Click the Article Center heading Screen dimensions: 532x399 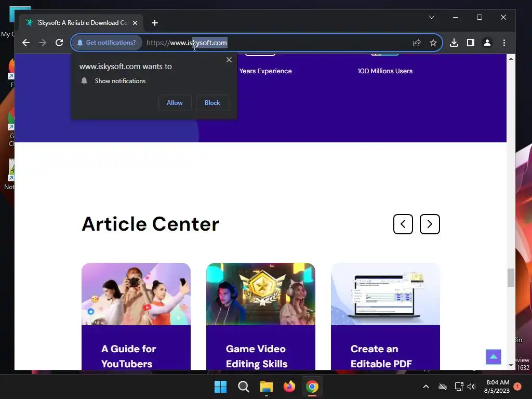click(x=150, y=224)
